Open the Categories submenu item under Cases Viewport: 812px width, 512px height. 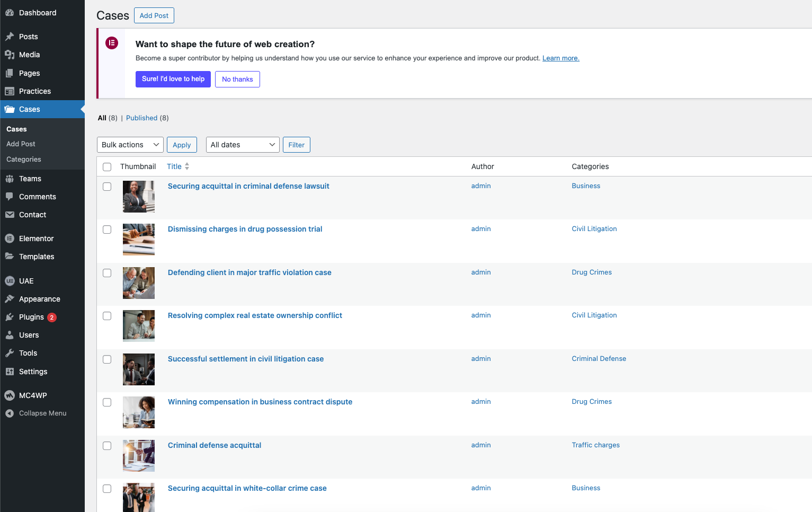(24, 159)
